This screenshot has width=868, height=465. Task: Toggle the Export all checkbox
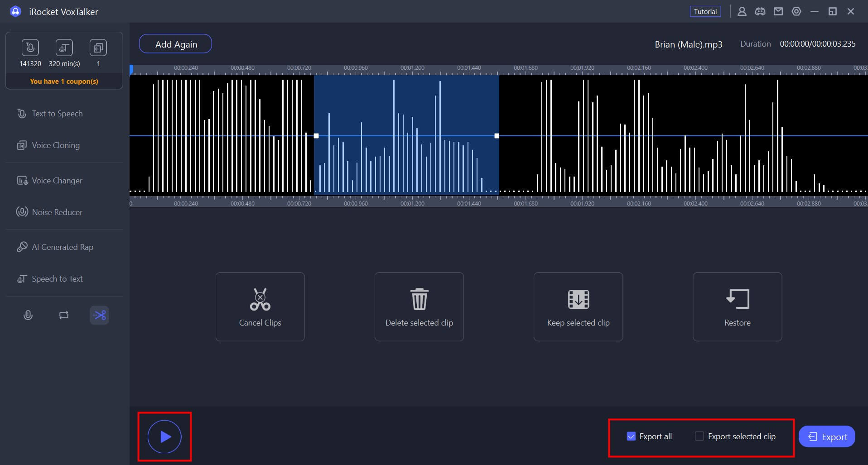coord(631,436)
